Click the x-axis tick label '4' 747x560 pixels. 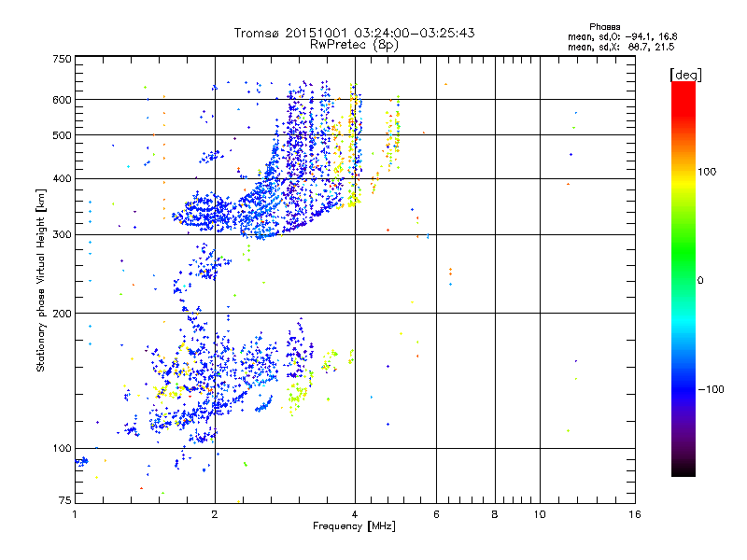pos(355,514)
